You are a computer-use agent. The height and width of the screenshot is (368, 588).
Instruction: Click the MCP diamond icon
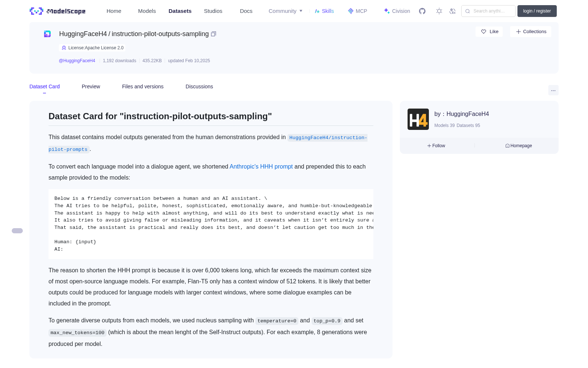point(351,11)
